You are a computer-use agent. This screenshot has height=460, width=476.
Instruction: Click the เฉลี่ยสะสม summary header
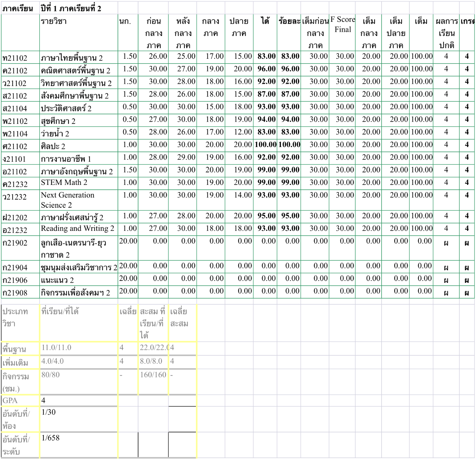(x=182, y=323)
